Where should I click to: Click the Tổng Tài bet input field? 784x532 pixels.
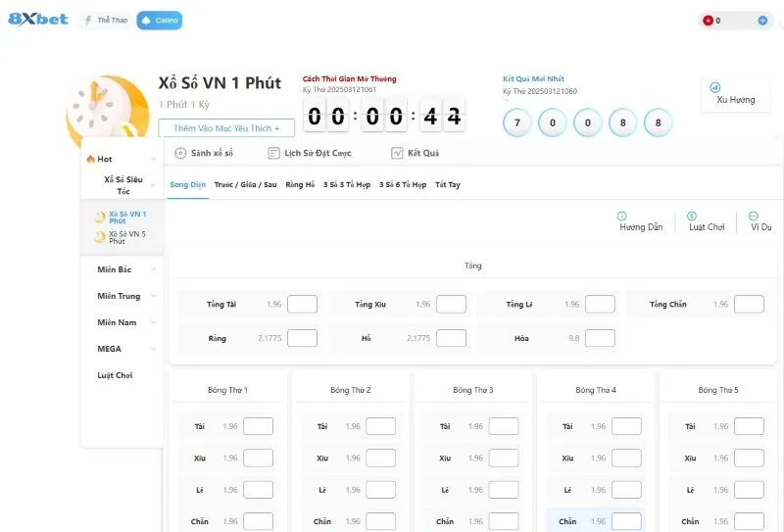pos(302,305)
